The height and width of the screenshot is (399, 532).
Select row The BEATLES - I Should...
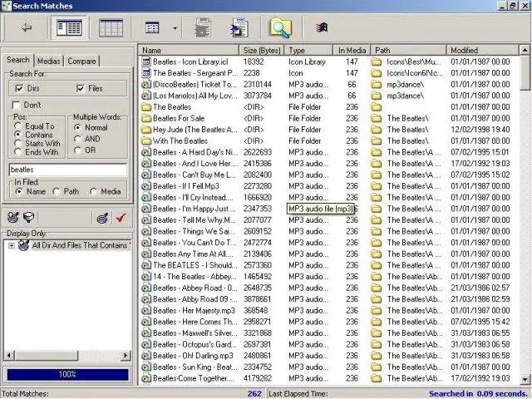tap(328, 265)
